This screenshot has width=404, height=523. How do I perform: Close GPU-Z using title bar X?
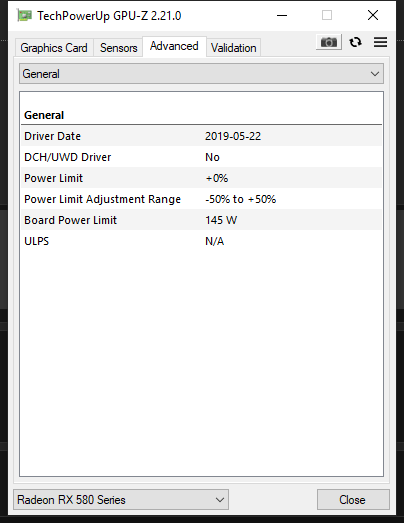click(373, 15)
